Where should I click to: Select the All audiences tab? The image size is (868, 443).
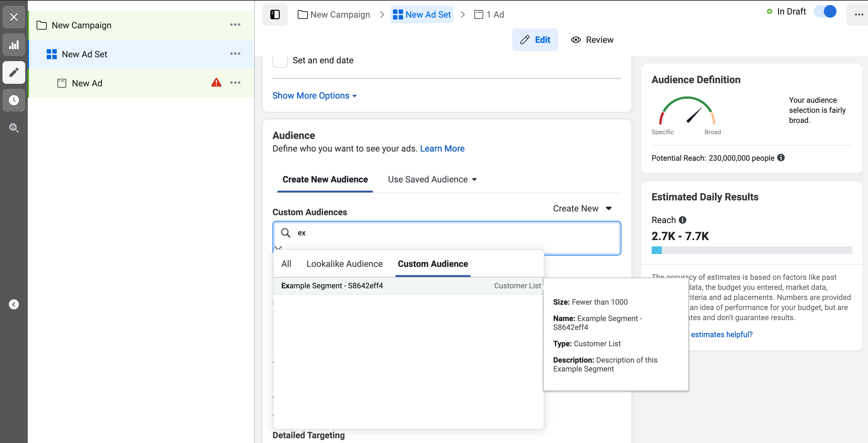[286, 264]
